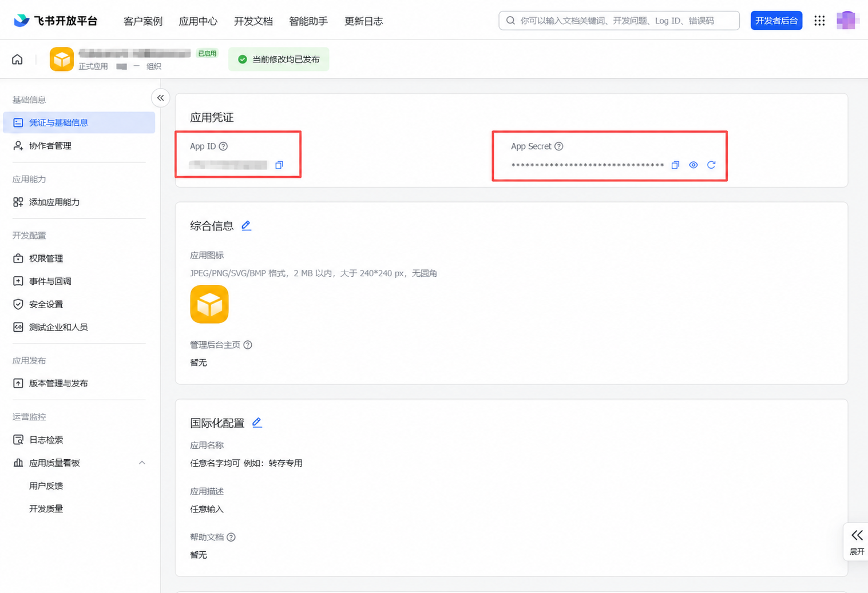Click the 应用质量看板 bar chart icon
Image resolution: width=868 pixels, height=593 pixels.
tap(18, 463)
